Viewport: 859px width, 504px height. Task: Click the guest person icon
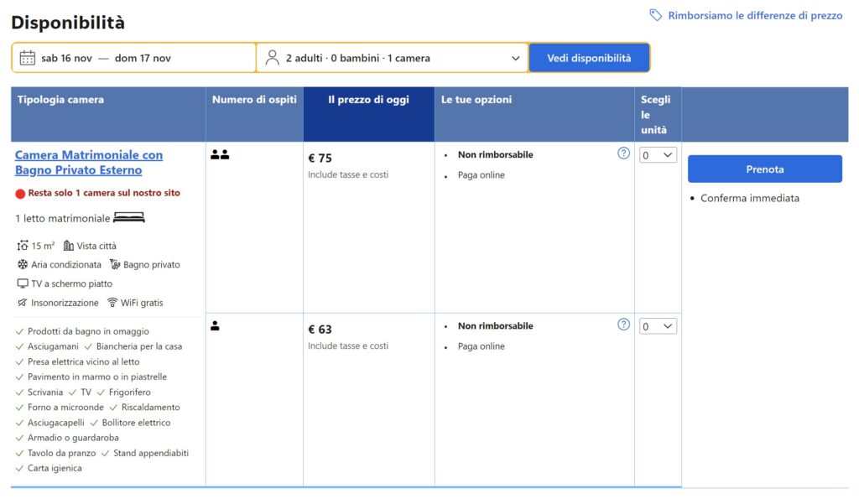point(272,58)
